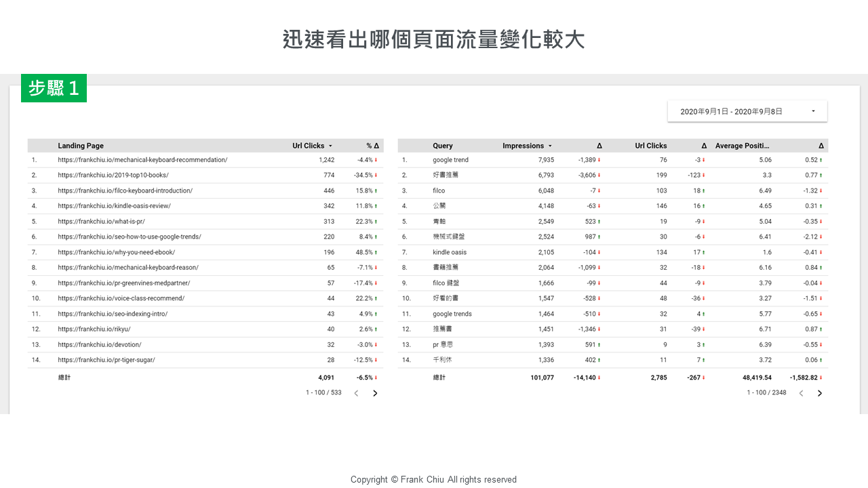Go to previous page of Landing Page table
868x488 pixels.
pyautogui.click(x=356, y=393)
